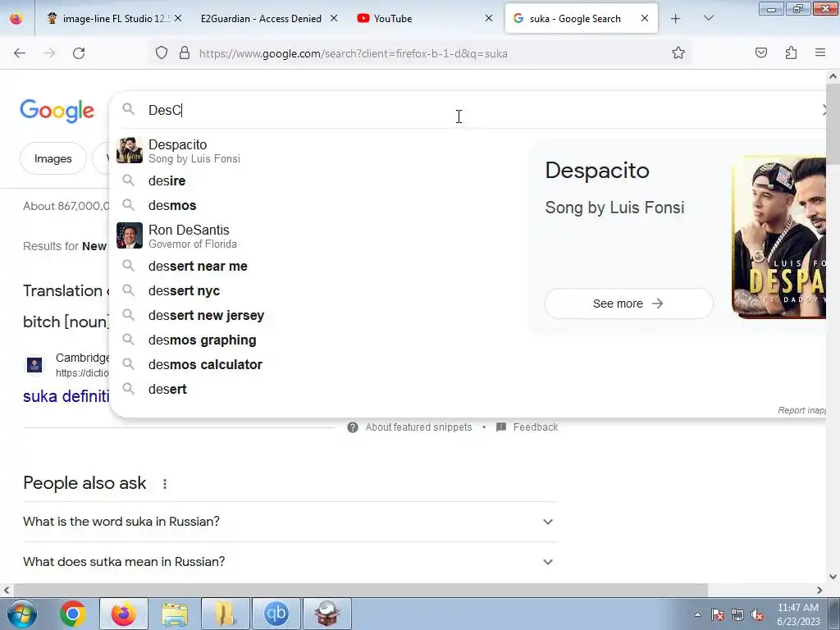
Task: Expand 'What is the word suka in Russian?'
Action: tap(290, 522)
